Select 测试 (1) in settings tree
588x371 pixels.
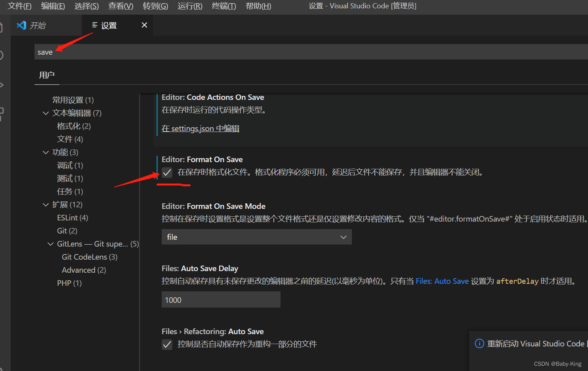point(70,178)
